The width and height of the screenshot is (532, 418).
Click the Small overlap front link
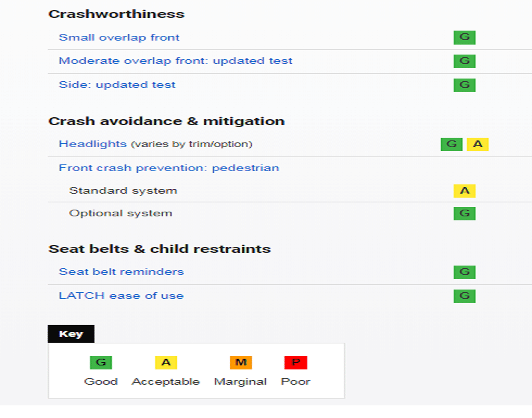tap(119, 37)
